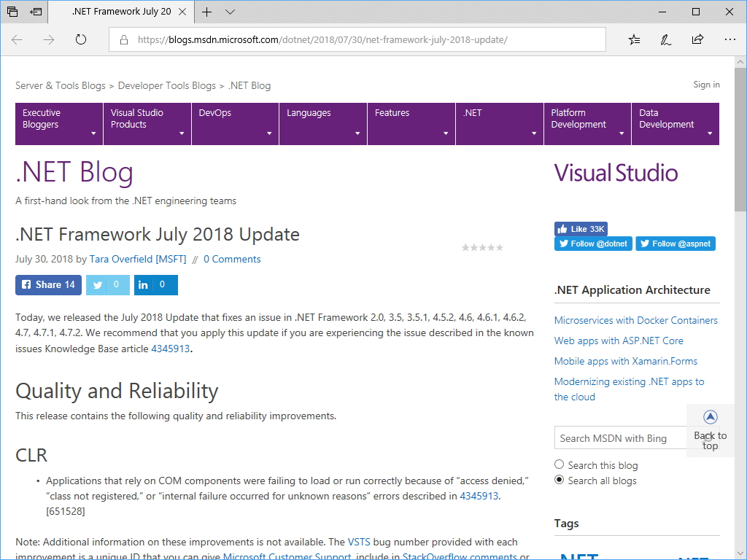Open 0 Comments link
Viewport: 747px width, 560px height.
(x=232, y=259)
